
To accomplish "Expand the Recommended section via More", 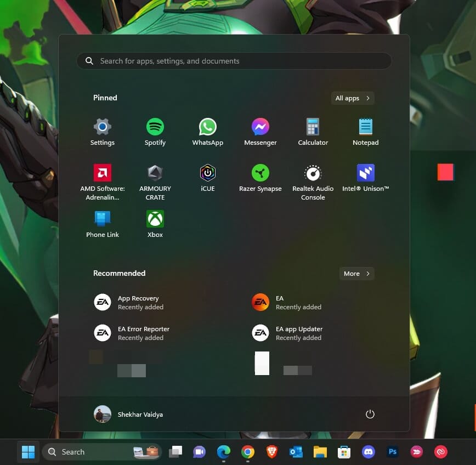I will (356, 274).
